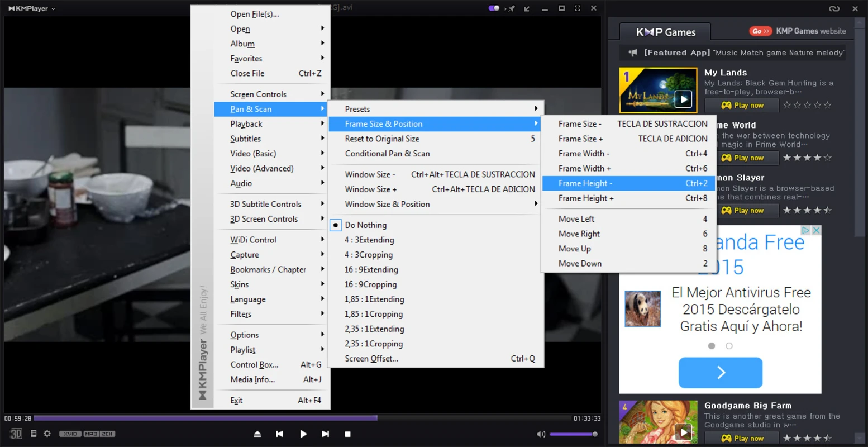868x447 pixels.
Task: Toggle the pin always-on-top icon
Action: click(511, 8)
